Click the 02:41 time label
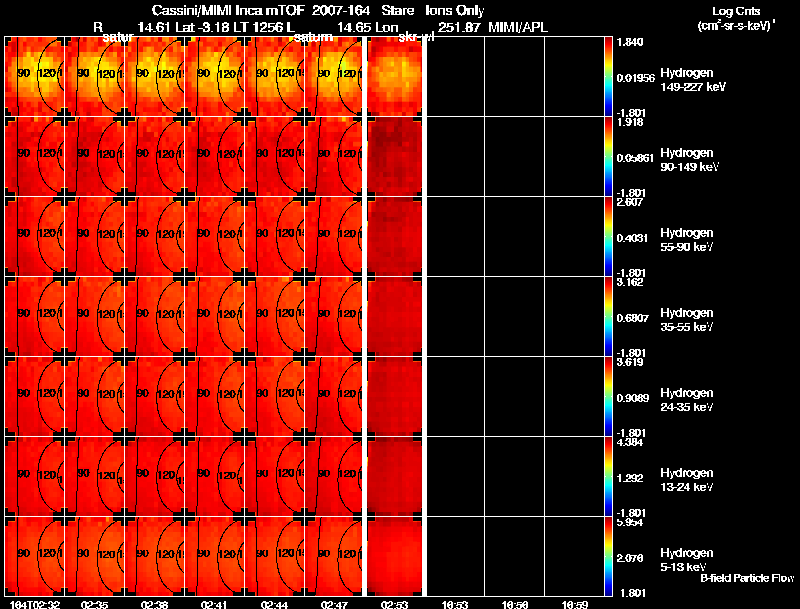The height and width of the screenshot is (609, 800). [x=215, y=604]
